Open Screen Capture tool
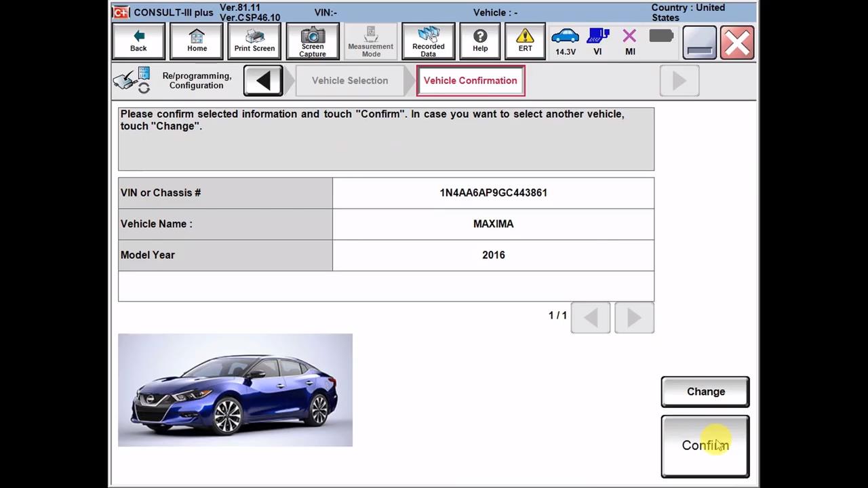The width and height of the screenshot is (868, 488). point(313,42)
